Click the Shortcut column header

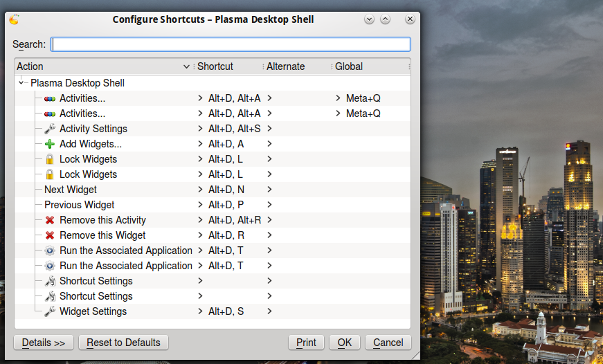[228, 66]
